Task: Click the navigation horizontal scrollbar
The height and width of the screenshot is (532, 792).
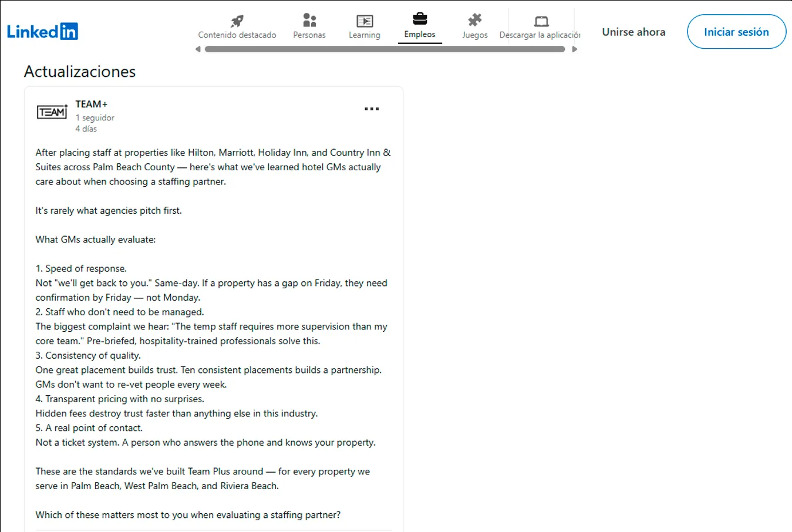Action: coord(385,49)
